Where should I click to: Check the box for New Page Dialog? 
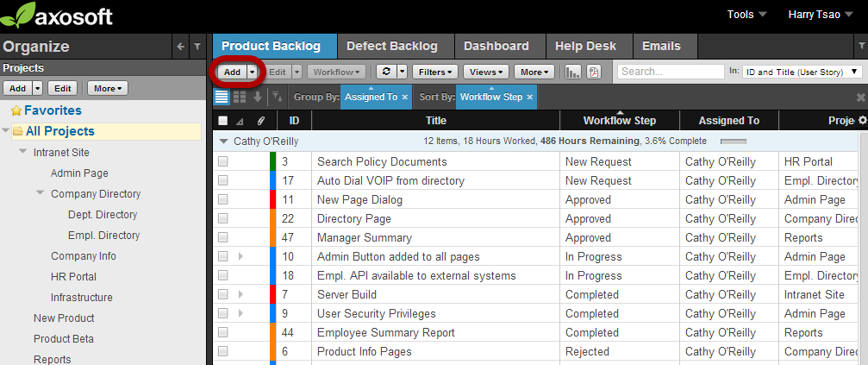click(x=223, y=199)
